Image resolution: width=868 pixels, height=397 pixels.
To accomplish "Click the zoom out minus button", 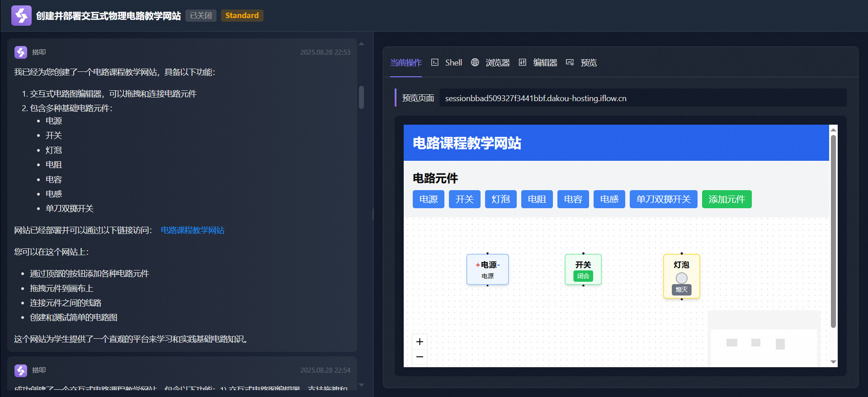I will click(x=420, y=357).
